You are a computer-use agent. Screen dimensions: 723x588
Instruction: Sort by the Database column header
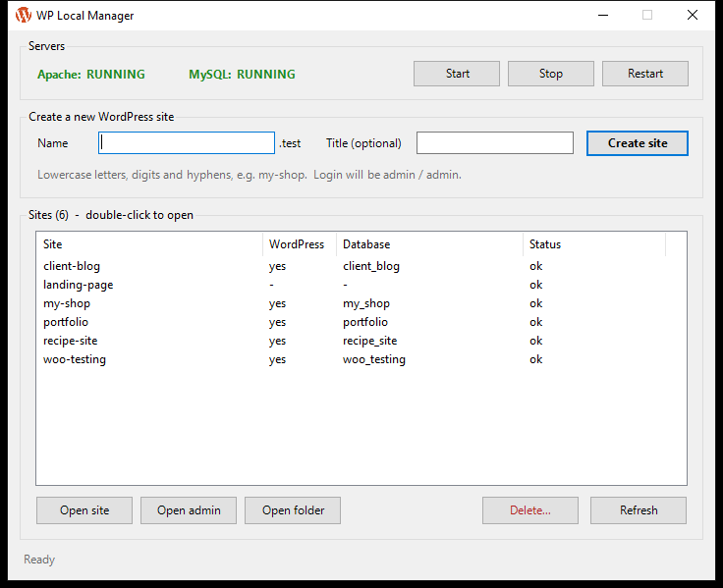click(429, 244)
